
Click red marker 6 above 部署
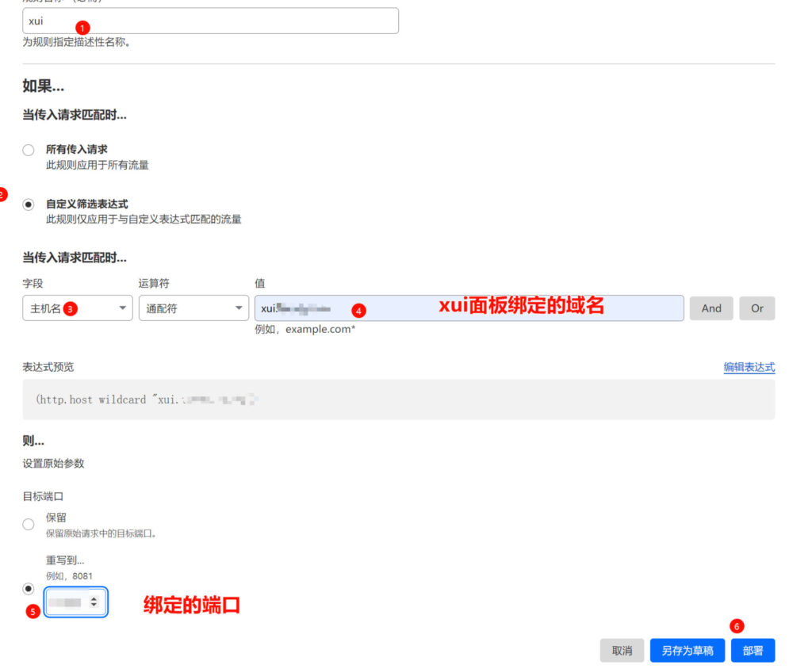click(x=737, y=626)
